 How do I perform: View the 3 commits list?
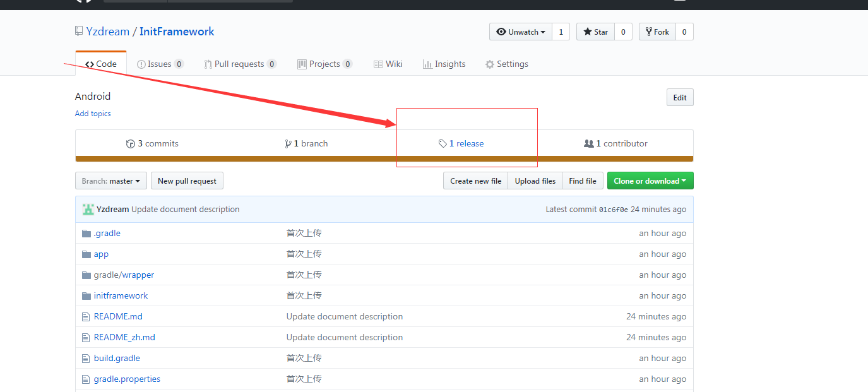[152, 144]
